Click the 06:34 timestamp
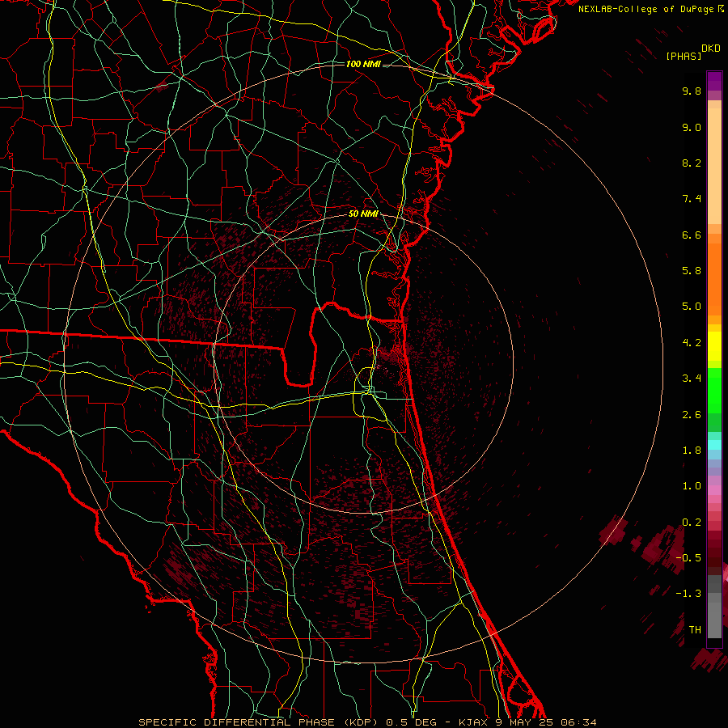Image resolution: width=728 pixels, height=728 pixels. [578, 722]
